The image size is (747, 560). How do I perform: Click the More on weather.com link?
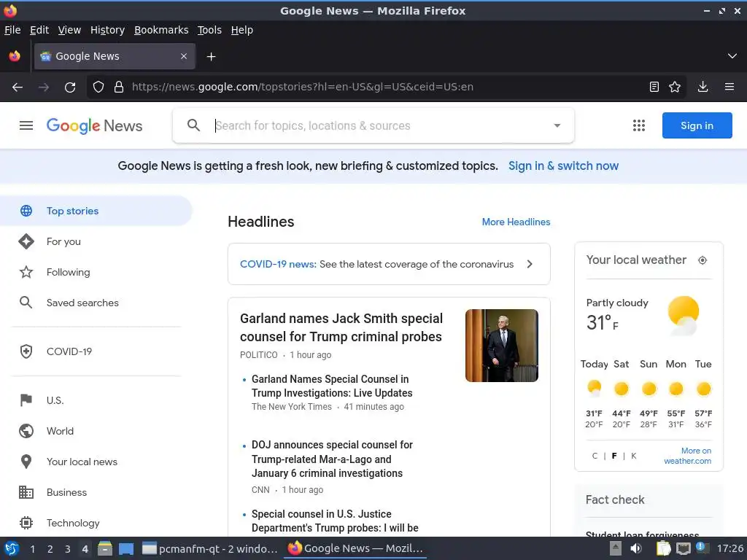(x=687, y=456)
